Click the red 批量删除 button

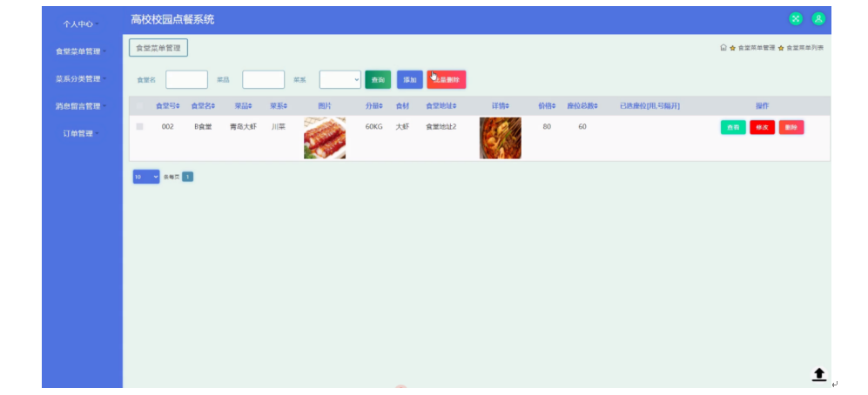[446, 80]
